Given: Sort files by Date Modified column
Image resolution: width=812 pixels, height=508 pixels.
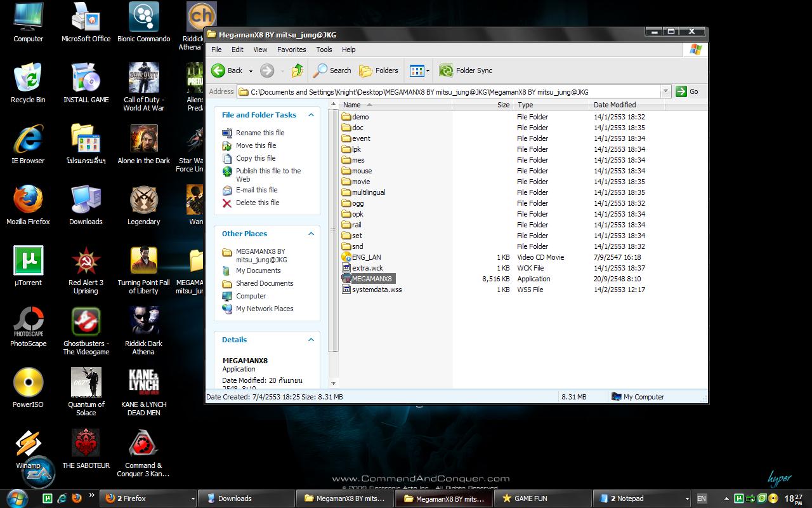Looking at the screenshot, I should click(625, 105).
